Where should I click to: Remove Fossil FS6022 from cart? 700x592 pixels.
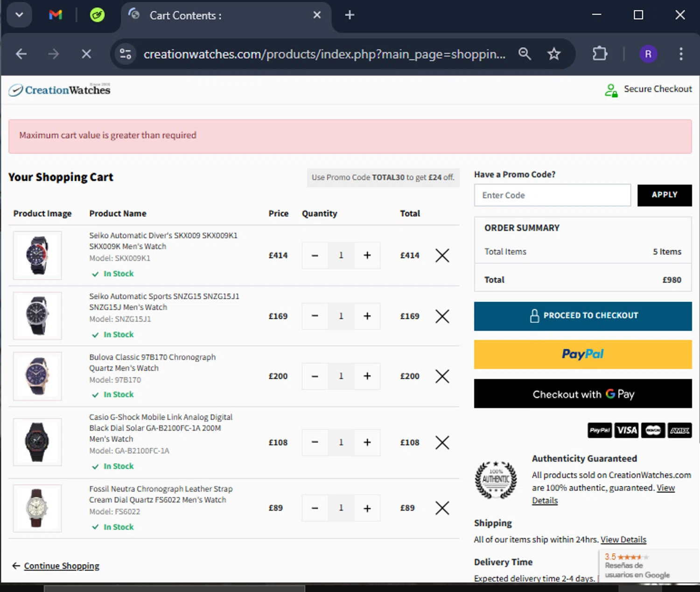[x=442, y=508]
